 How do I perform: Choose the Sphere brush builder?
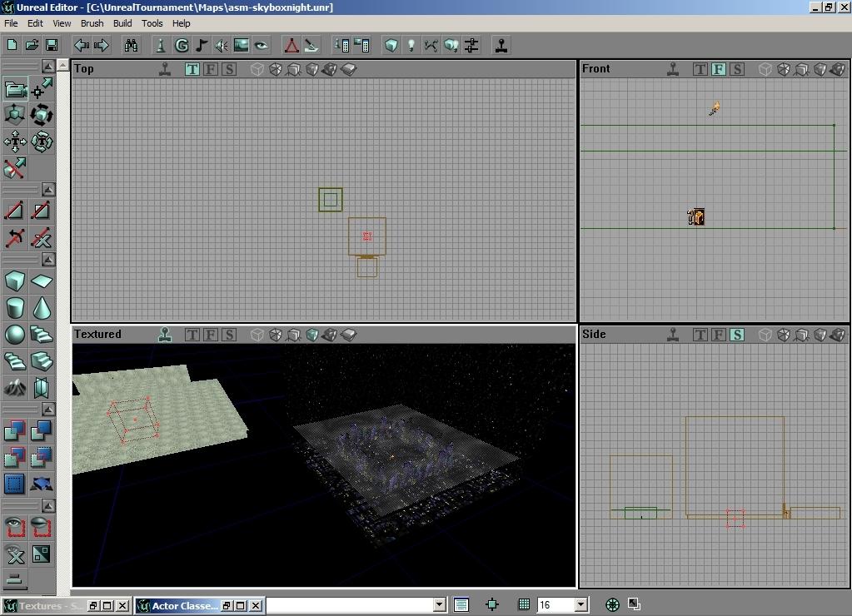coord(15,335)
